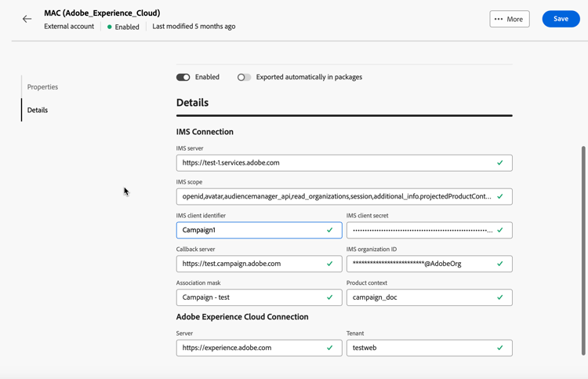Click the Experience Cloud Server field
Viewport: 588px width, 379px height.
point(251,348)
